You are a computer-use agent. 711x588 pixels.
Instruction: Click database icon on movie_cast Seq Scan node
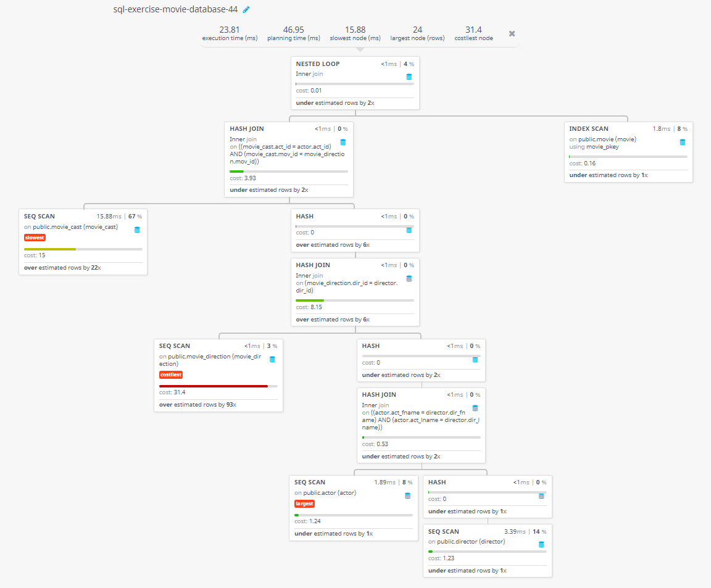pyautogui.click(x=137, y=230)
